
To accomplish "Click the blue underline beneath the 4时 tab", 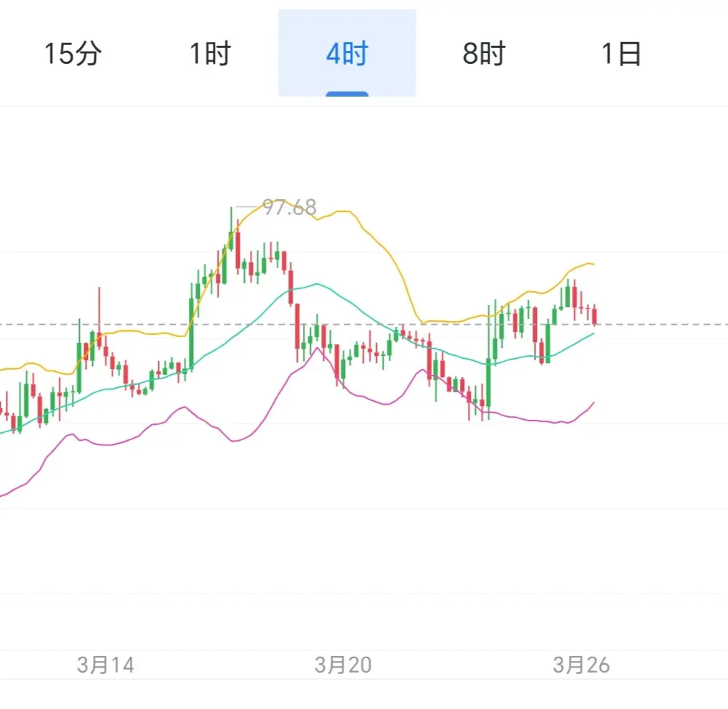I will click(x=347, y=94).
